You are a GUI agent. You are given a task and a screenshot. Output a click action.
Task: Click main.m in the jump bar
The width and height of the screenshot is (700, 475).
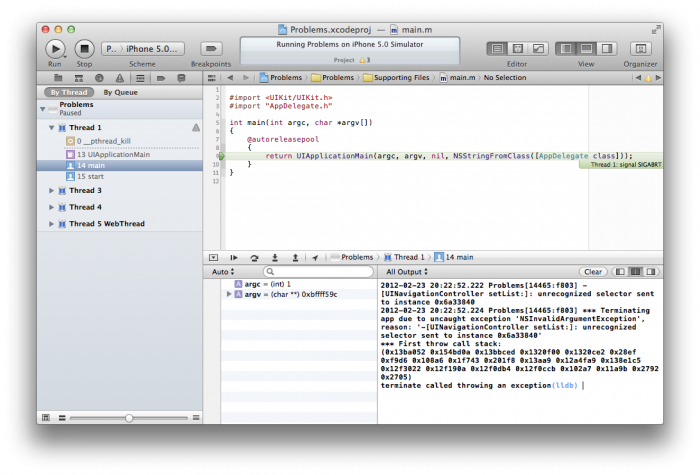click(x=458, y=78)
